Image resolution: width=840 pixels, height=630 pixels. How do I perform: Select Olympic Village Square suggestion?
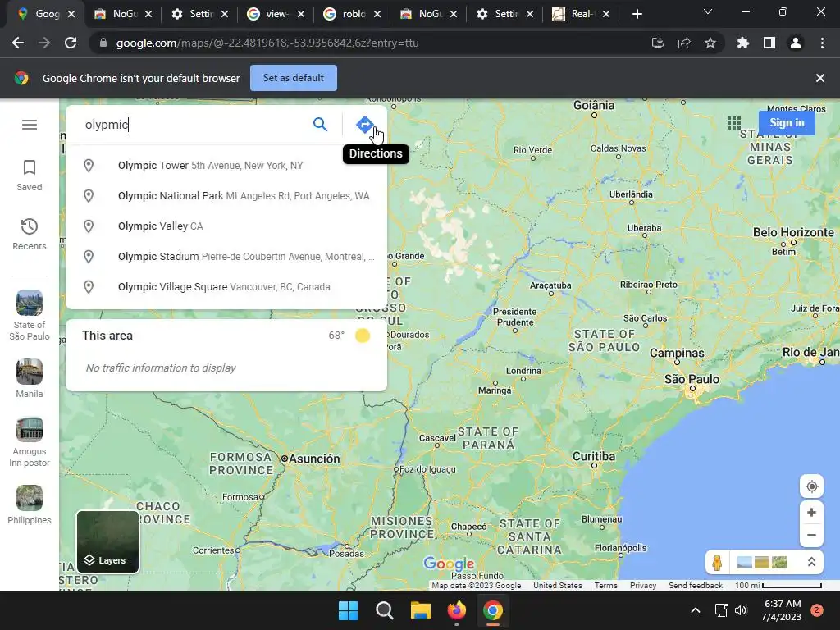(x=226, y=287)
